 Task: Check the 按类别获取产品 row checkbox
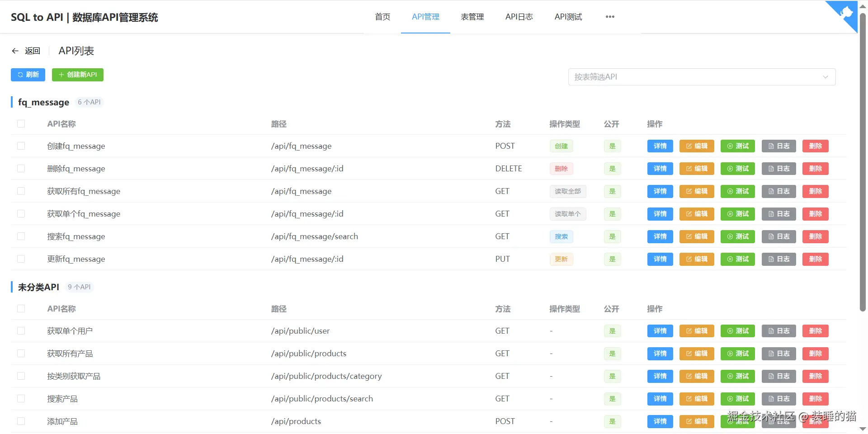(x=21, y=376)
